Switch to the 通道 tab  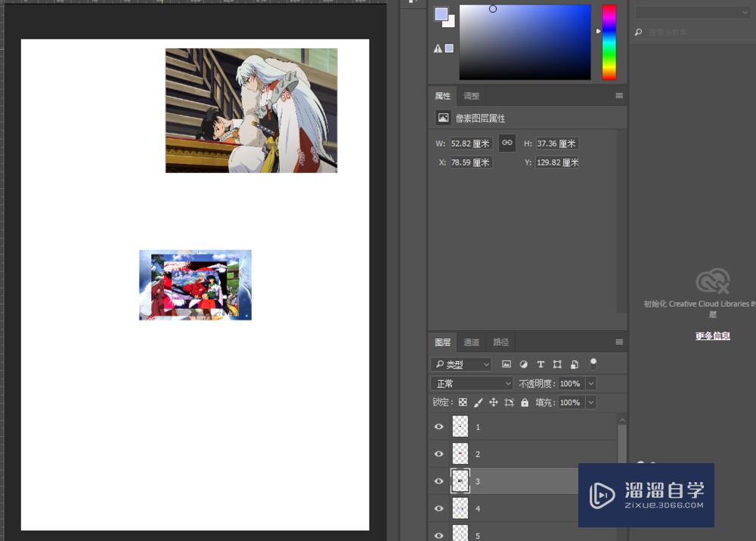tap(471, 342)
